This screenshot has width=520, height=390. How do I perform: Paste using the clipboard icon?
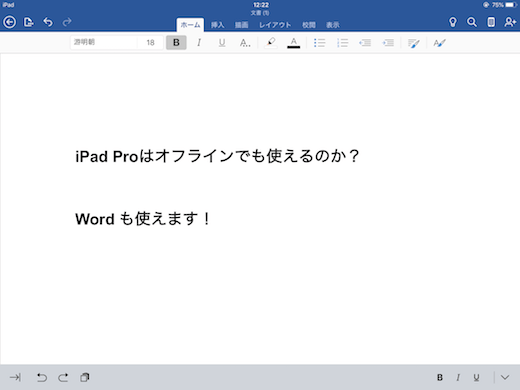85,377
